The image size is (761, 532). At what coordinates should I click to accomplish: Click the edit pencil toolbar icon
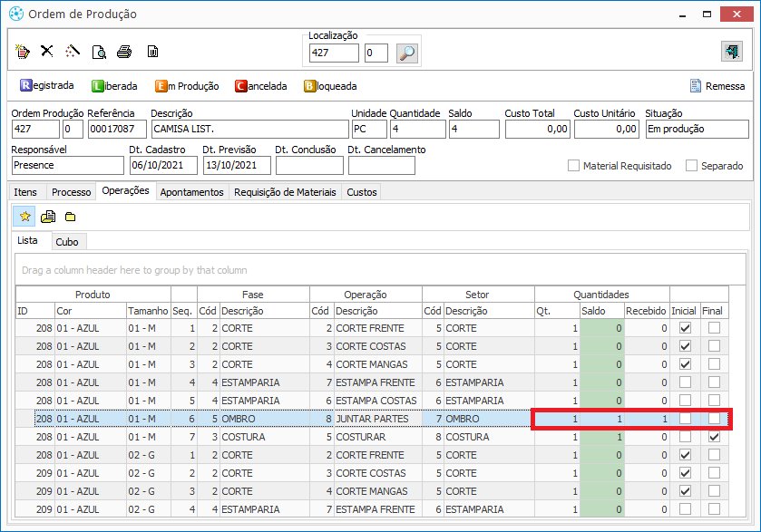pos(73,52)
